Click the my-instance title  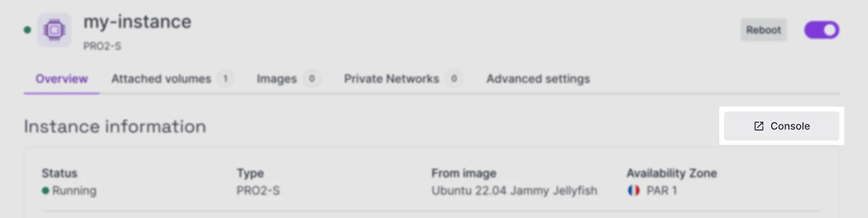point(137,22)
